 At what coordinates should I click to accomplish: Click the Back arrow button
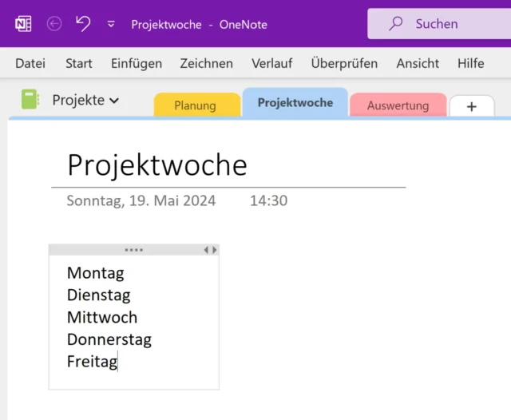click(x=54, y=24)
